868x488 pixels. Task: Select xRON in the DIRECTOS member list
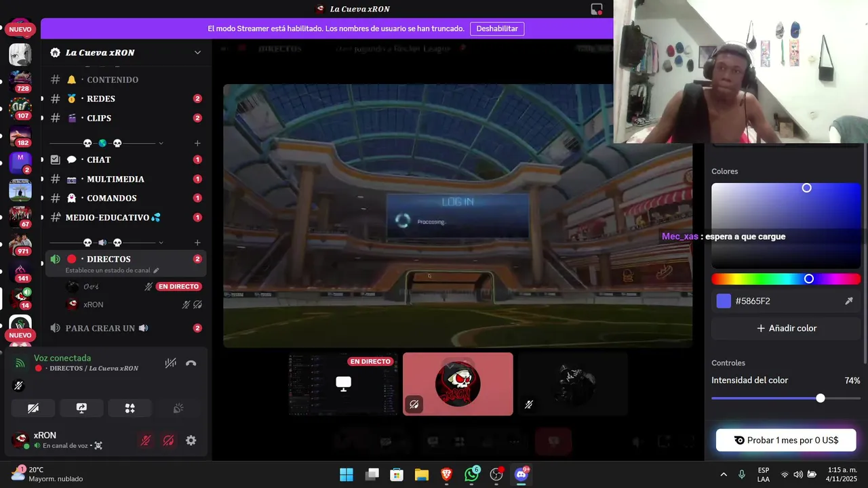pyautogui.click(x=134, y=304)
